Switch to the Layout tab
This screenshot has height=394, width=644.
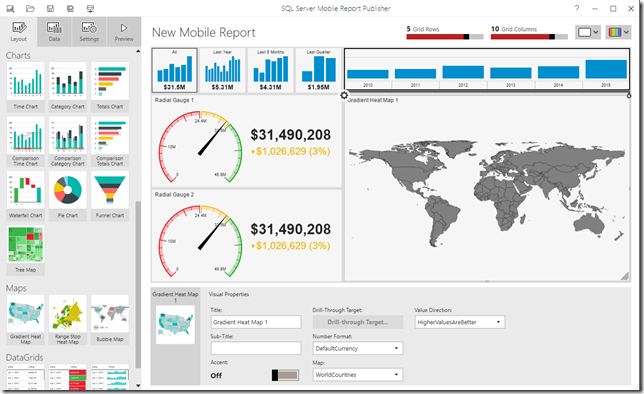[18, 32]
